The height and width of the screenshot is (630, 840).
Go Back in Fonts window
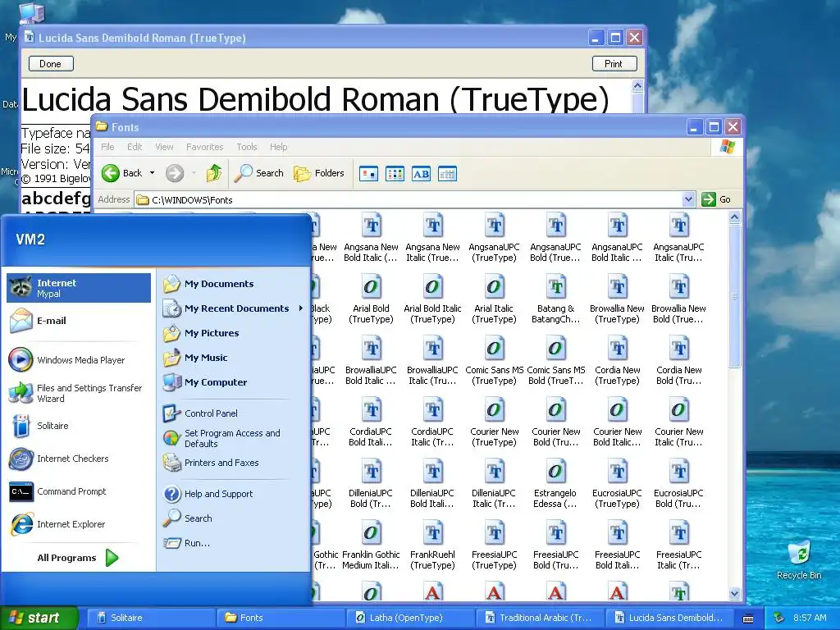coord(122,173)
